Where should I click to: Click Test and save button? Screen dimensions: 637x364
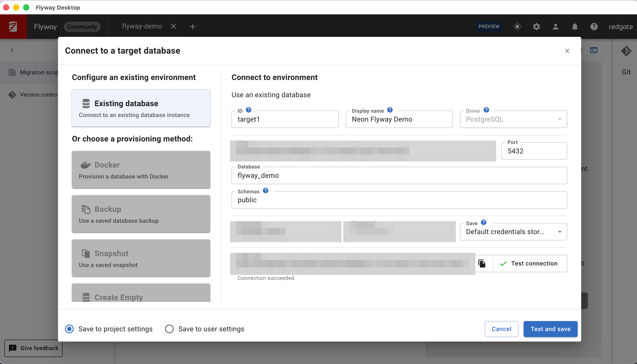550,329
